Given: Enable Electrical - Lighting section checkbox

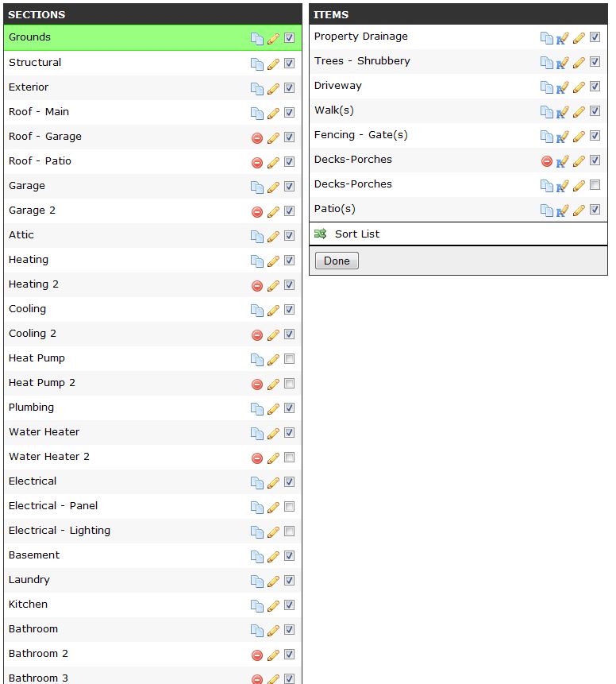Looking at the screenshot, I should 289,531.
